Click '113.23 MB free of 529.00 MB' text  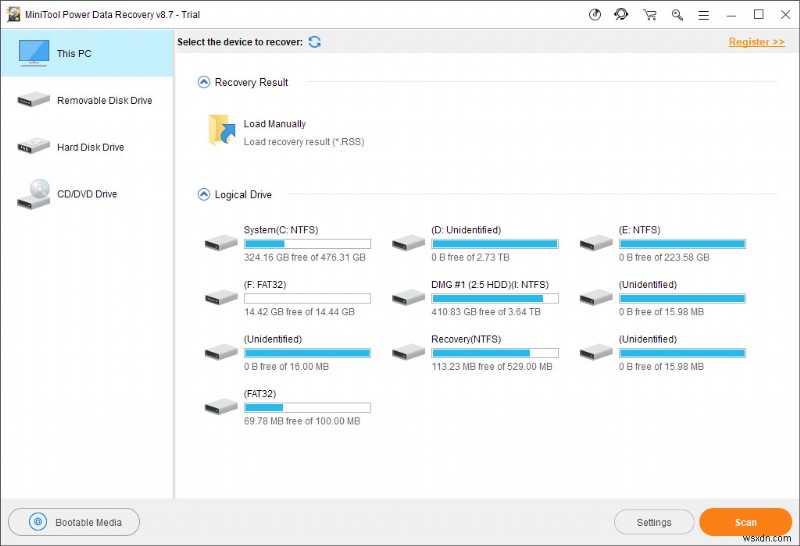click(x=492, y=366)
